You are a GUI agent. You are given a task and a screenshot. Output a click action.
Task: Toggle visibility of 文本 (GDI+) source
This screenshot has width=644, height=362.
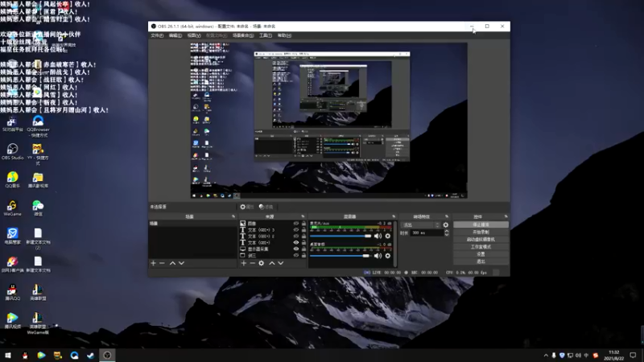point(295,243)
